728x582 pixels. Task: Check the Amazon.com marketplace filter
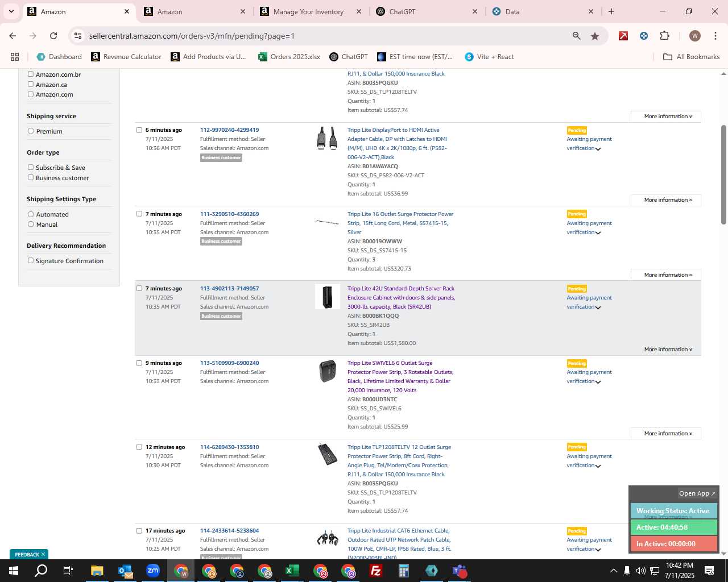coord(31,94)
